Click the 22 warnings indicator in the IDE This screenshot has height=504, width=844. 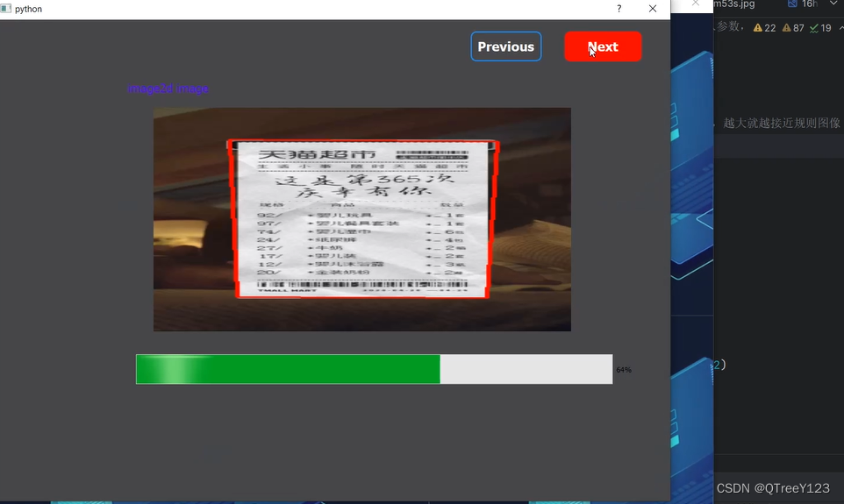coord(764,28)
